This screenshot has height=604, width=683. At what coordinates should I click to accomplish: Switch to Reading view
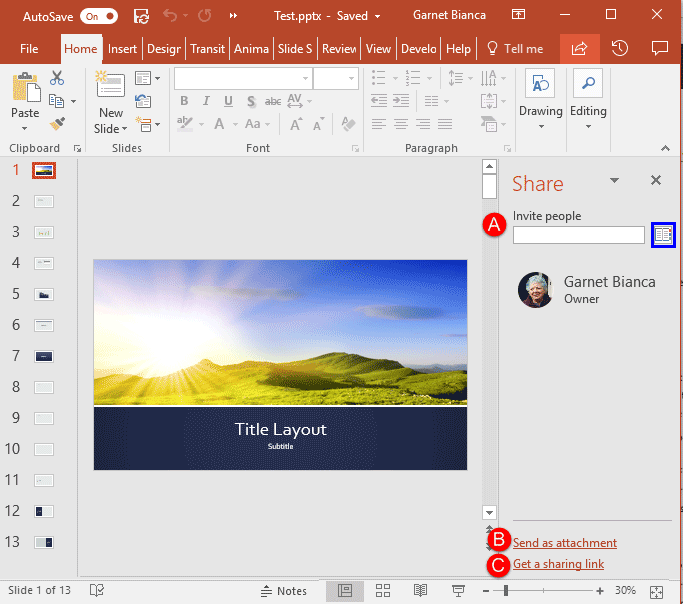coord(421,591)
